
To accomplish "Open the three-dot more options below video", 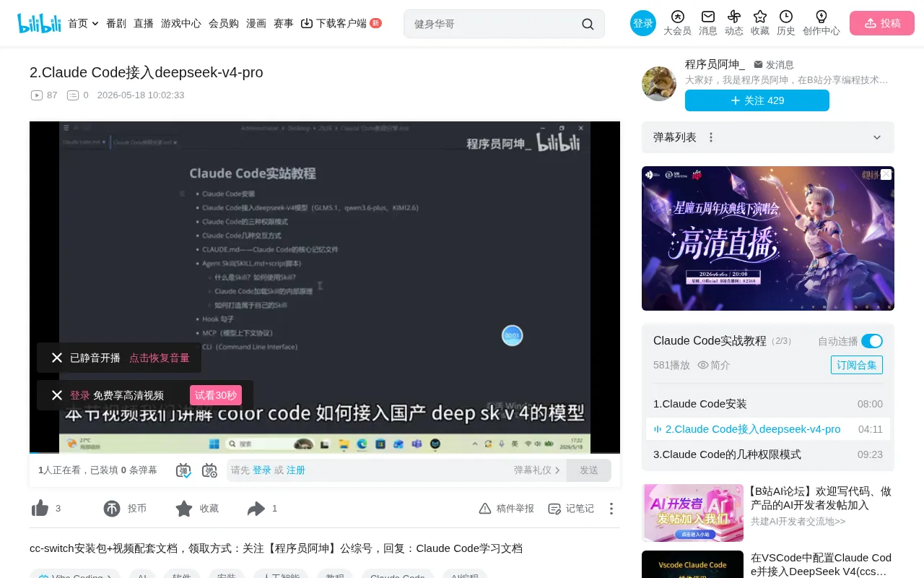I will pos(611,509).
